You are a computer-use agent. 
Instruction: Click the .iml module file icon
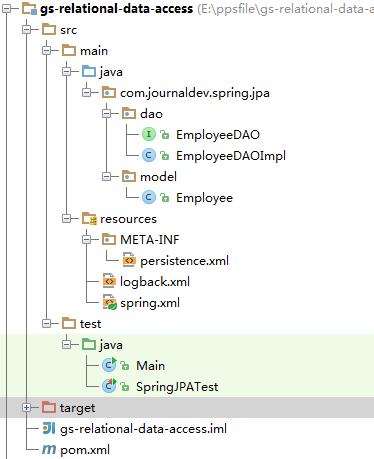(x=49, y=428)
